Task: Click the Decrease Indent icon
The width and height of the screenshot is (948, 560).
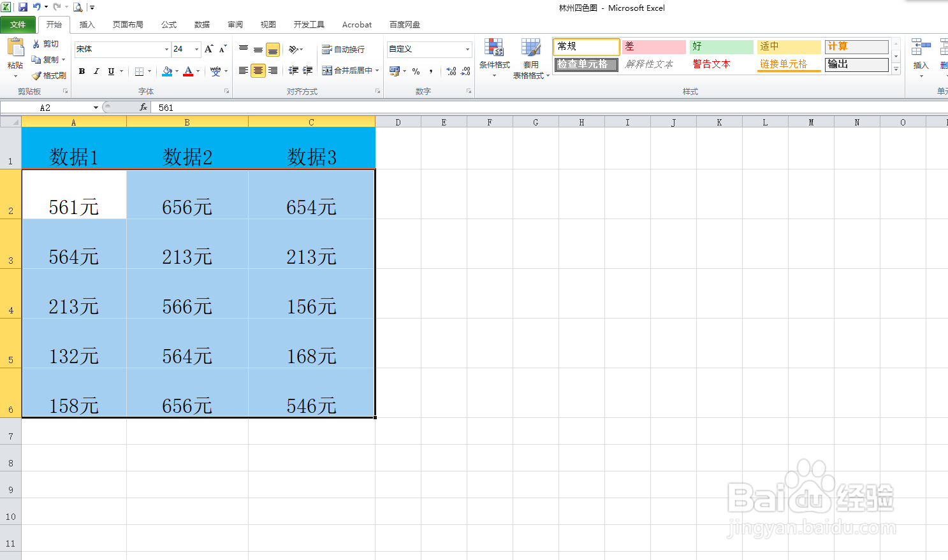Action: (293, 71)
